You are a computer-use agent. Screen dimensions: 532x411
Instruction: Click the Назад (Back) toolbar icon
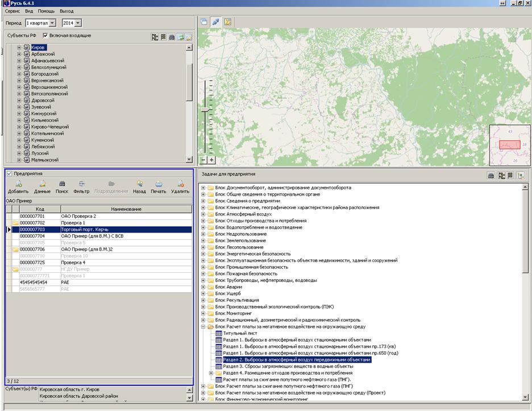[x=139, y=184]
